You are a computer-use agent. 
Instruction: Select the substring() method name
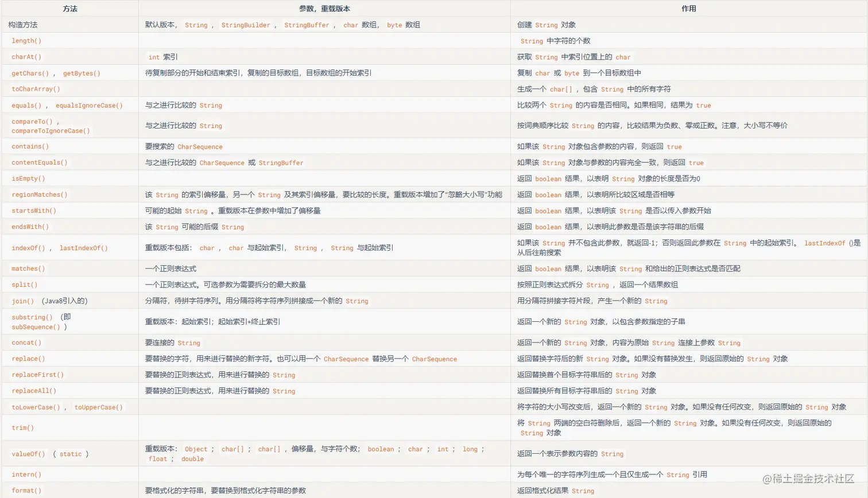[x=32, y=317]
